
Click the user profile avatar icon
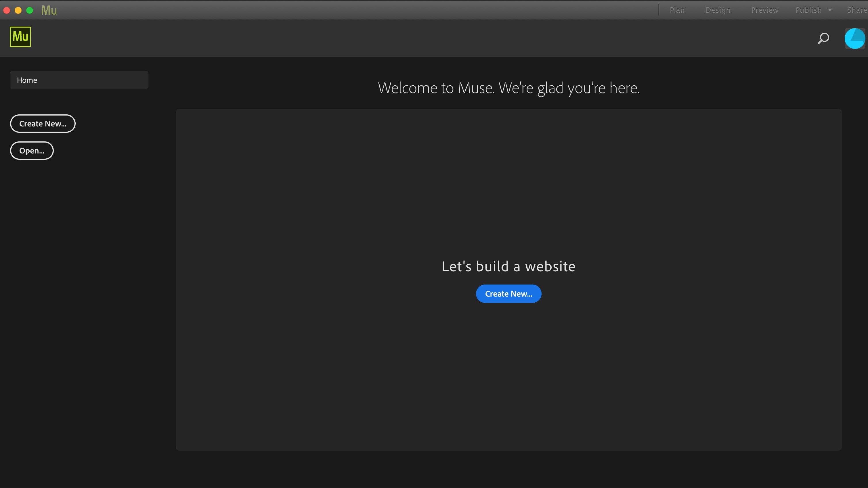point(855,38)
